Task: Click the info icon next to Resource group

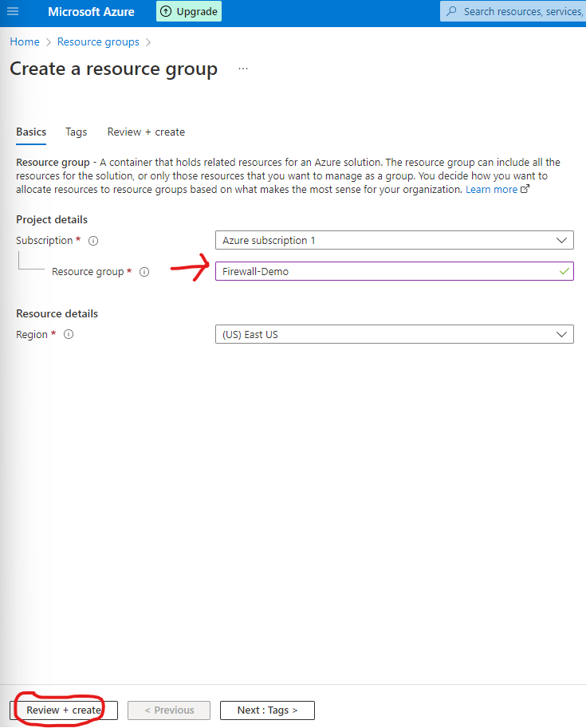Action: pos(144,272)
